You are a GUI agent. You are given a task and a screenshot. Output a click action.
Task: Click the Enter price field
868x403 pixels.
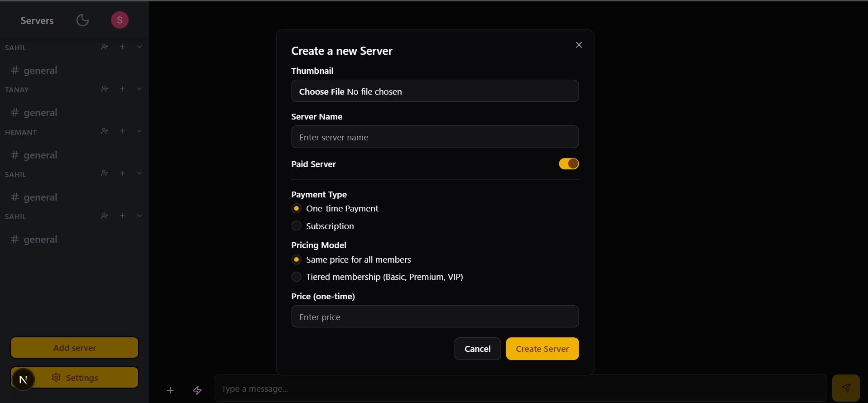[x=435, y=317]
